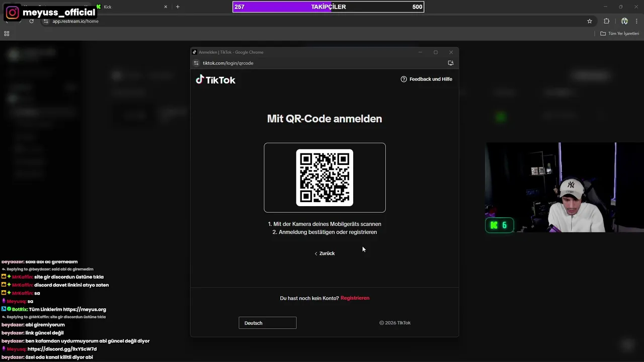
Task: Click the green status dot in the Restream window
Action: (500, 117)
